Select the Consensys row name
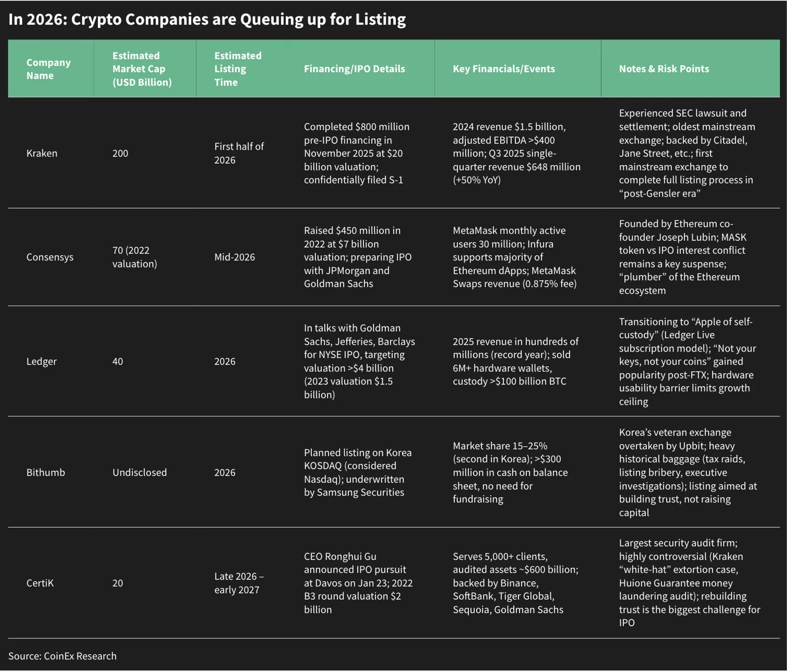This screenshot has width=787, height=672. [x=50, y=257]
